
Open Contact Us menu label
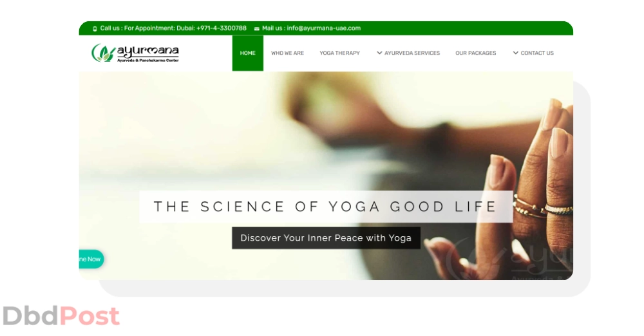pyautogui.click(x=537, y=53)
